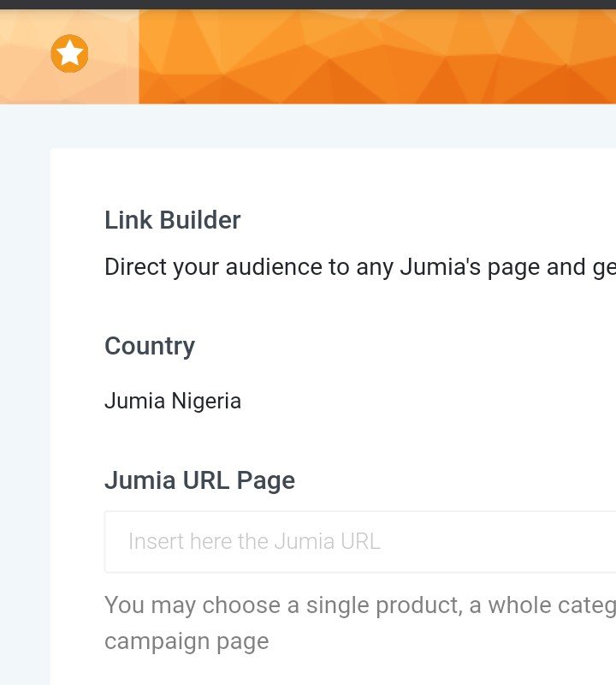Click the Jumia URL Page heading
616x685 pixels.
[199, 480]
